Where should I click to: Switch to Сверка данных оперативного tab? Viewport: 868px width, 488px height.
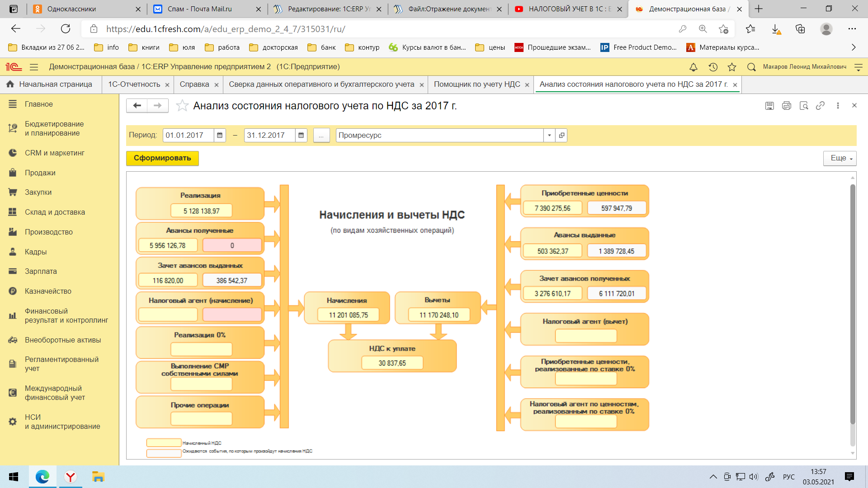[x=322, y=84]
